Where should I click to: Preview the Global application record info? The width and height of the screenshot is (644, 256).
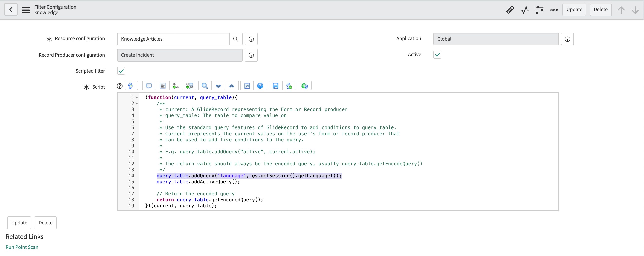point(567,39)
